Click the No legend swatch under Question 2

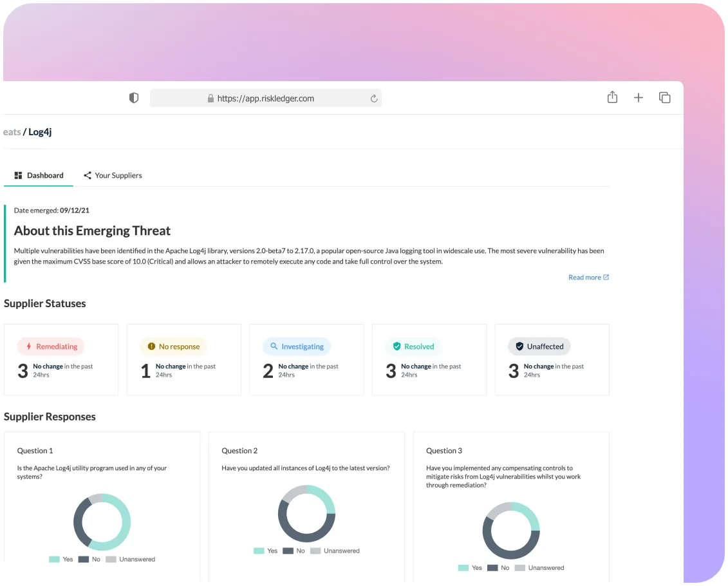pos(288,551)
